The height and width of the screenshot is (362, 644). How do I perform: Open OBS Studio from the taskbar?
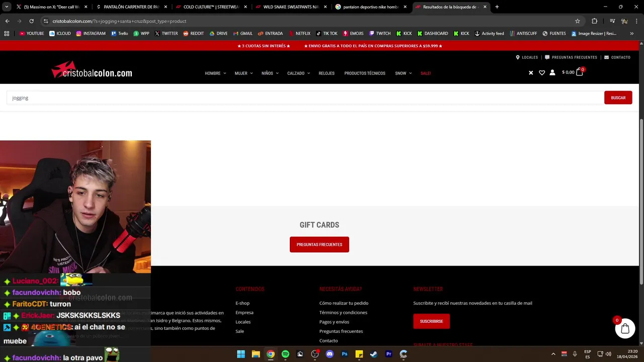click(x=315, y=354)
